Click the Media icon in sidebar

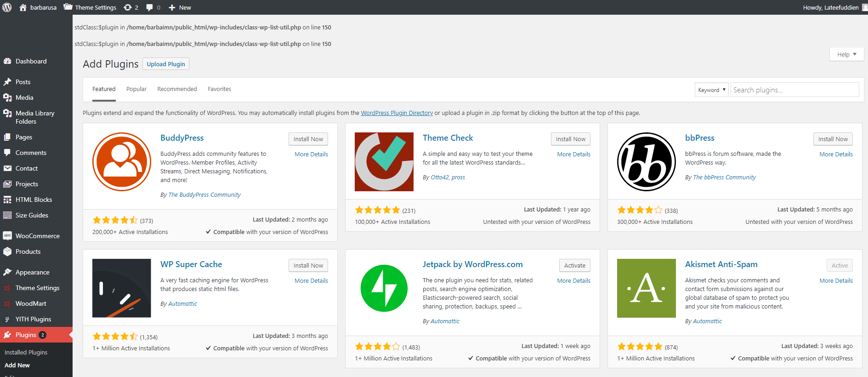coord(7,97)
